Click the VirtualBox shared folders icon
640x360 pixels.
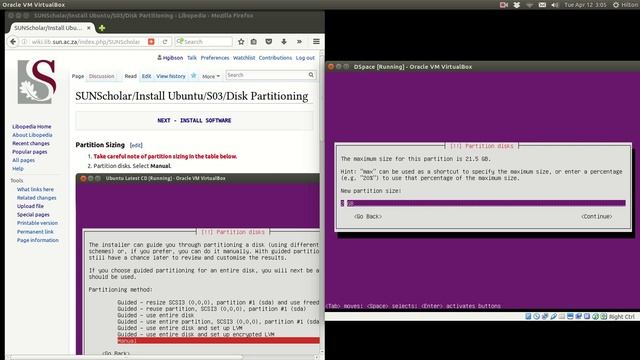(562, 316)
